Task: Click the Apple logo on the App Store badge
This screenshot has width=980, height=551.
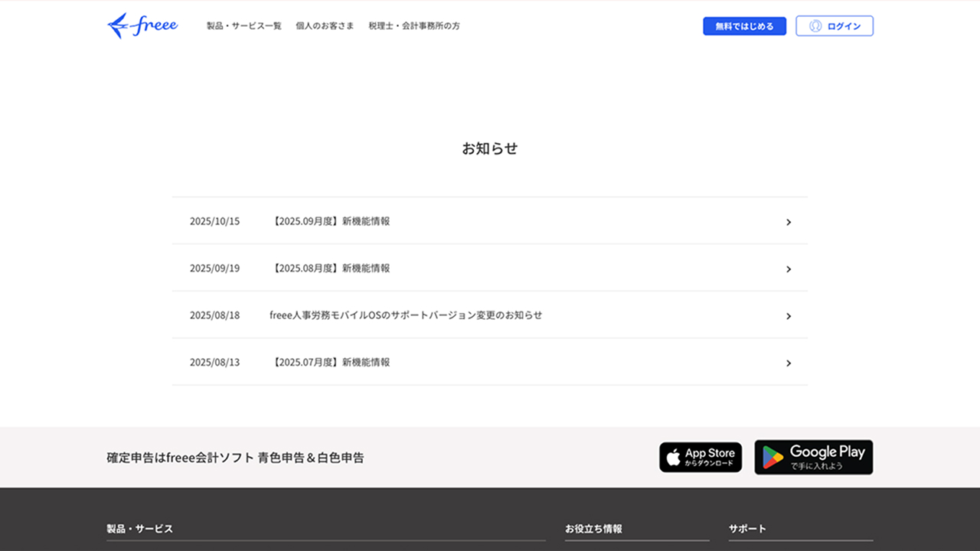Action: click(674, 457)
